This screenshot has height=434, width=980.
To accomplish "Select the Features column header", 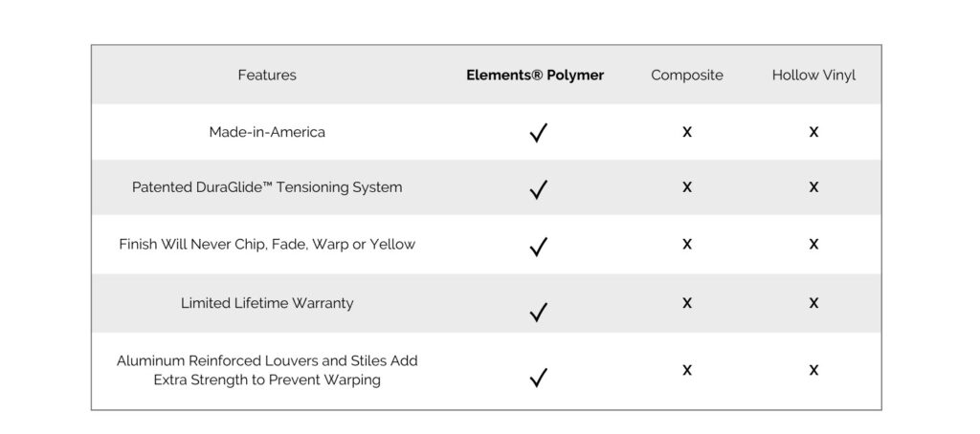I will click(x=267, y=75).
